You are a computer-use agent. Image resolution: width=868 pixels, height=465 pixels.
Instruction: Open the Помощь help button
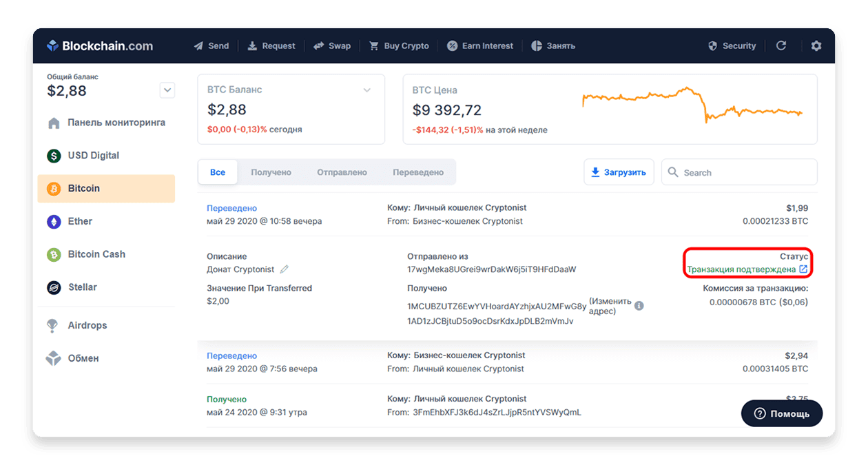[x=782, y=413]
